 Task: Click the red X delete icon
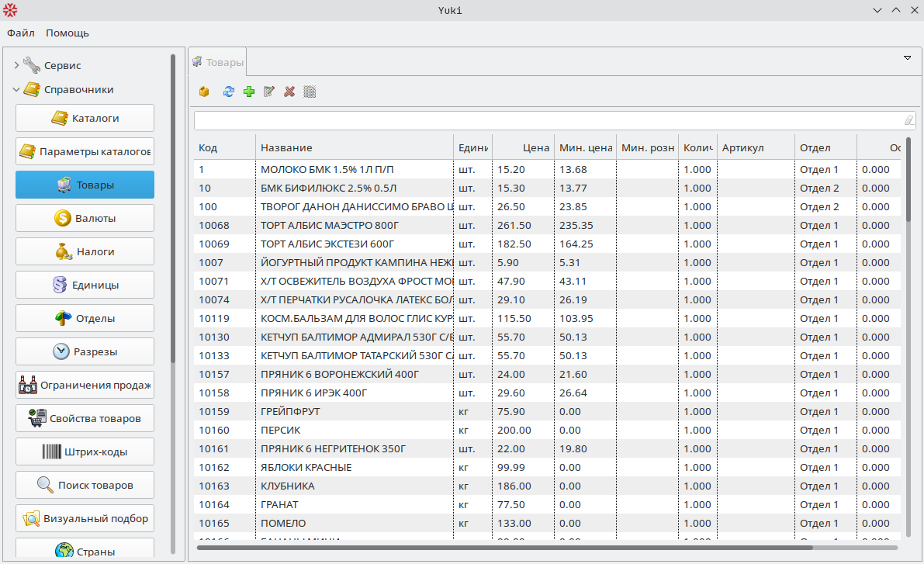pyautogui.click(x=289, y=92)
